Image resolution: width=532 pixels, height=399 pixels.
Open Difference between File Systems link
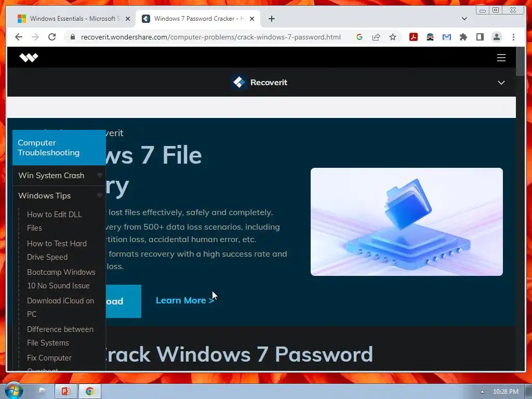click(x=60, y=336)
